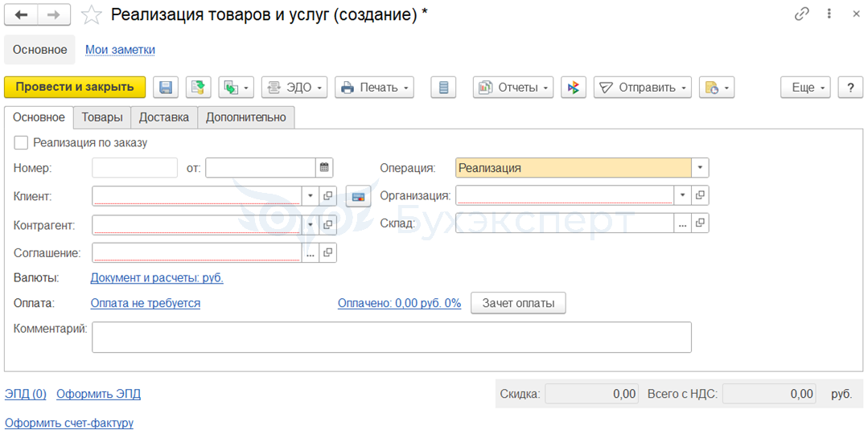Switch to the Товары tab

(x=102, y=117)
